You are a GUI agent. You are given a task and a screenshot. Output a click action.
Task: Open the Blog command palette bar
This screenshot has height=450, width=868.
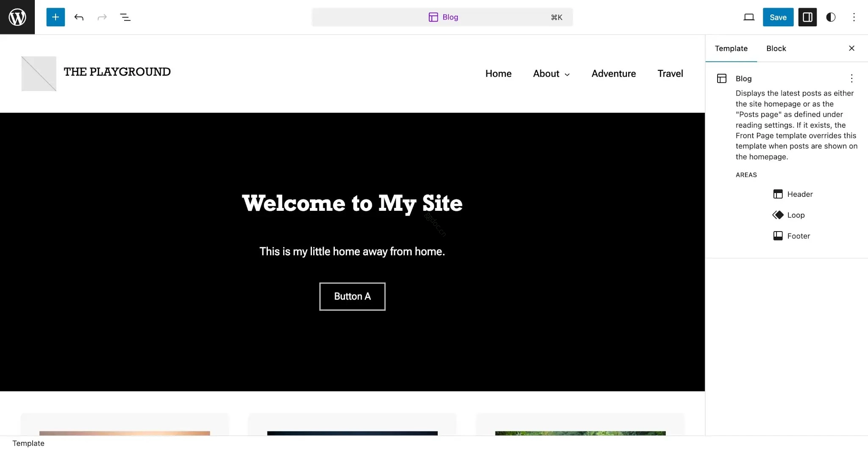(x=442, y=17)
